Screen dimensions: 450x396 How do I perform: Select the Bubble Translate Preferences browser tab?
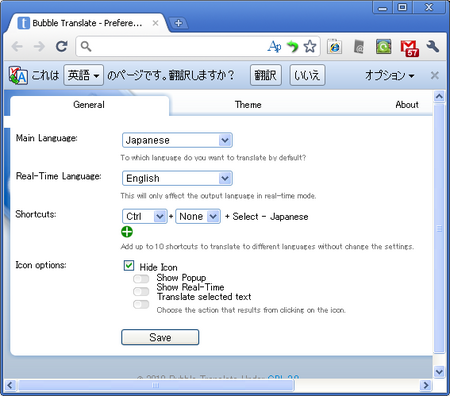(87, 23)
